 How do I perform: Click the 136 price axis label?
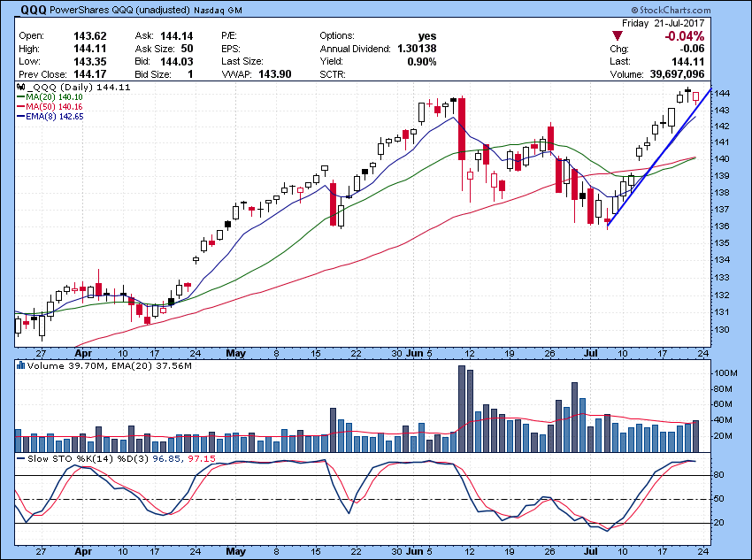(x=721, y=226)
